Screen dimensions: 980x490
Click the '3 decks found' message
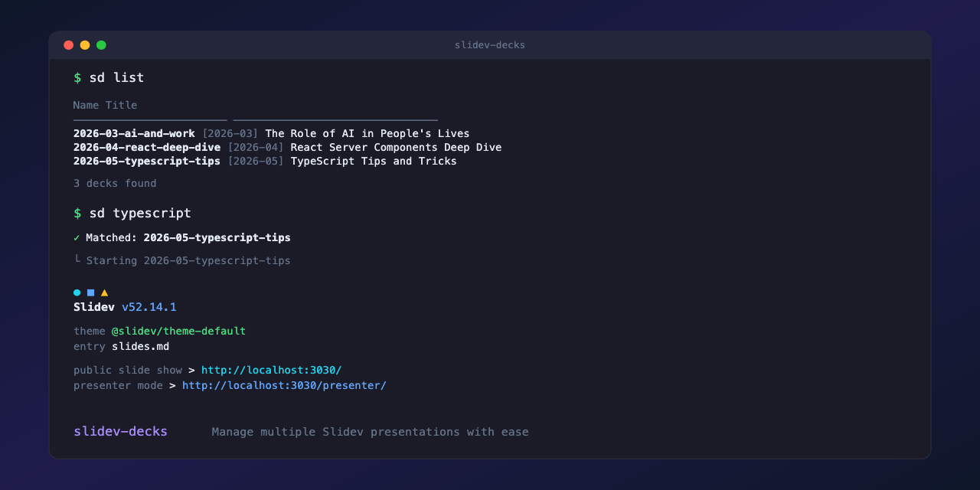pyautogui.click(x=115, y=183)
